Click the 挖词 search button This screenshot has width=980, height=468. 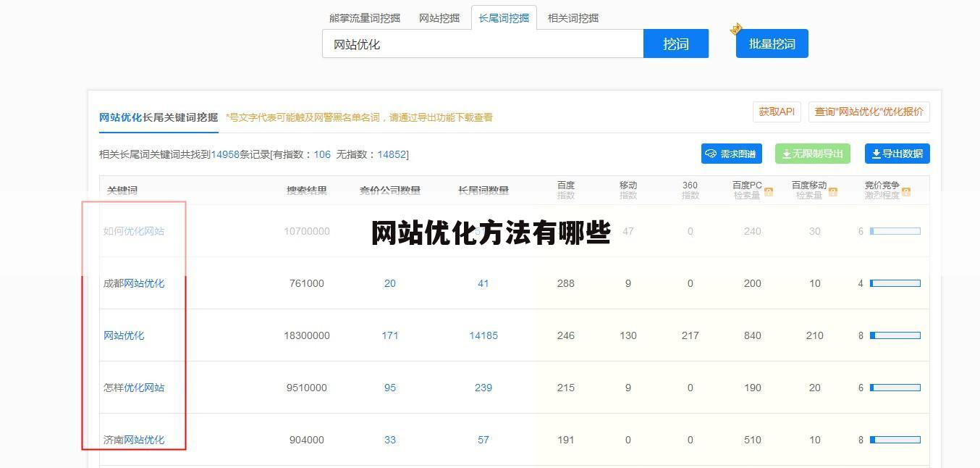click(675, 43)
